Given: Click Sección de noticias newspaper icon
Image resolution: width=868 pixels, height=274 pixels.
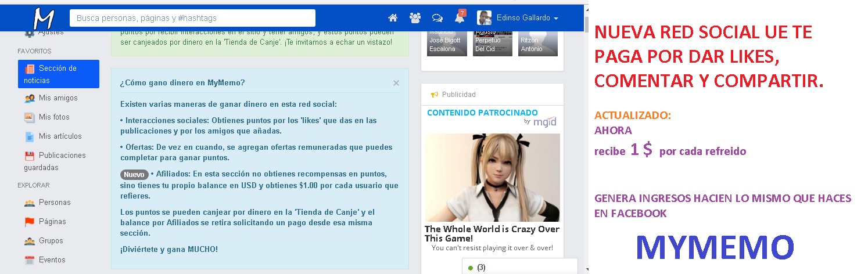Looking at the screenshot, I should 30,68.
